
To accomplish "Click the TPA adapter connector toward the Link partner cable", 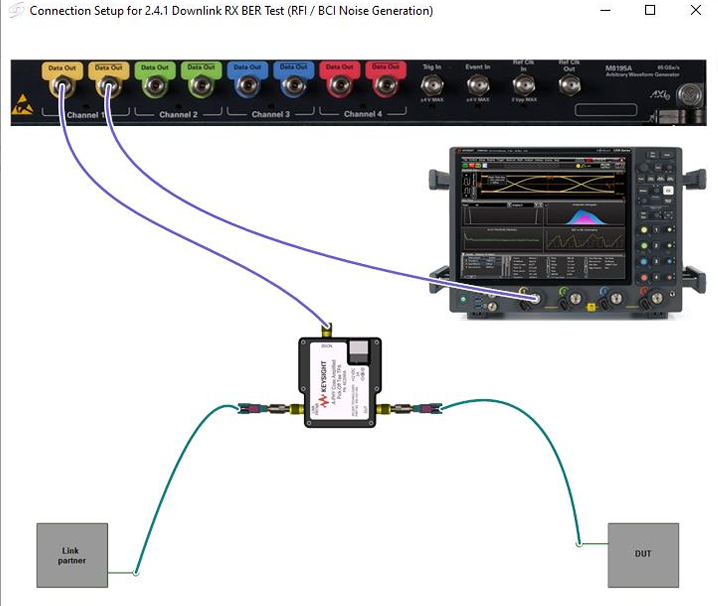I will coord(270,408).
